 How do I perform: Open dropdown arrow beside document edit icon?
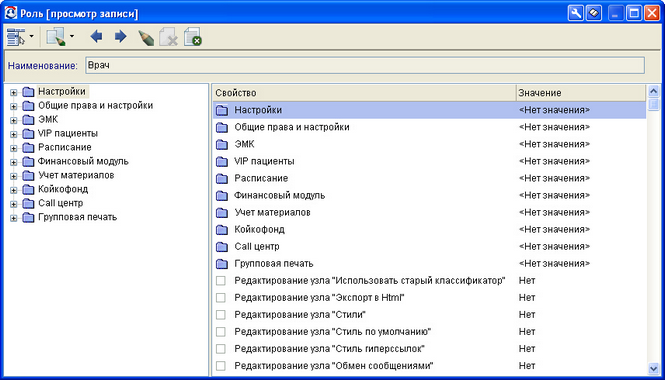pyautogui.click(x=72, y=37)
